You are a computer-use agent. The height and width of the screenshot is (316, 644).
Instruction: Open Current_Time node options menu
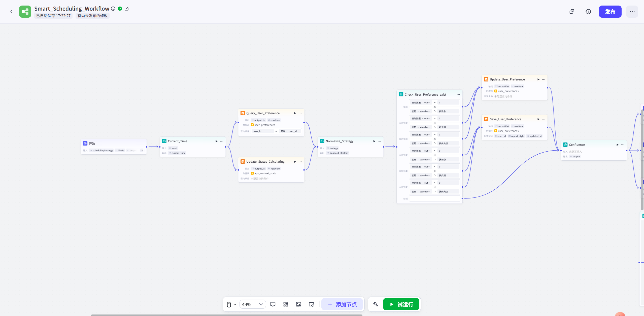pyautogui.click(x=222, y=141)
